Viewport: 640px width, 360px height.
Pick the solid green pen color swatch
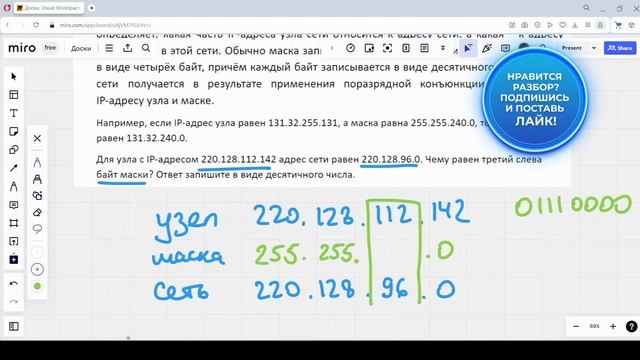[x=37, y=286]
